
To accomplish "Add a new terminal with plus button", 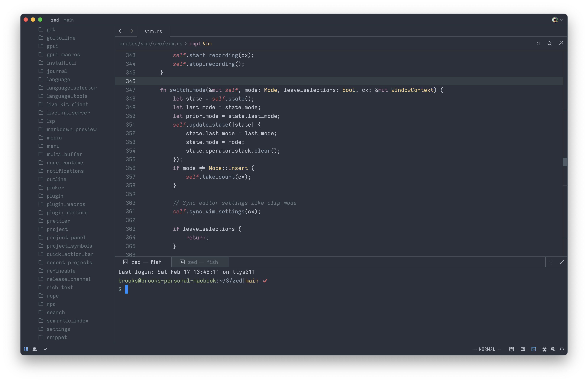I will 551,262.
